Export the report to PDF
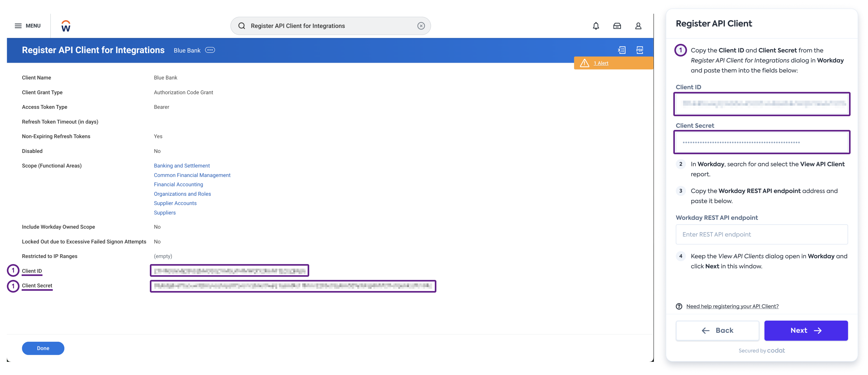 coord(639,50)
